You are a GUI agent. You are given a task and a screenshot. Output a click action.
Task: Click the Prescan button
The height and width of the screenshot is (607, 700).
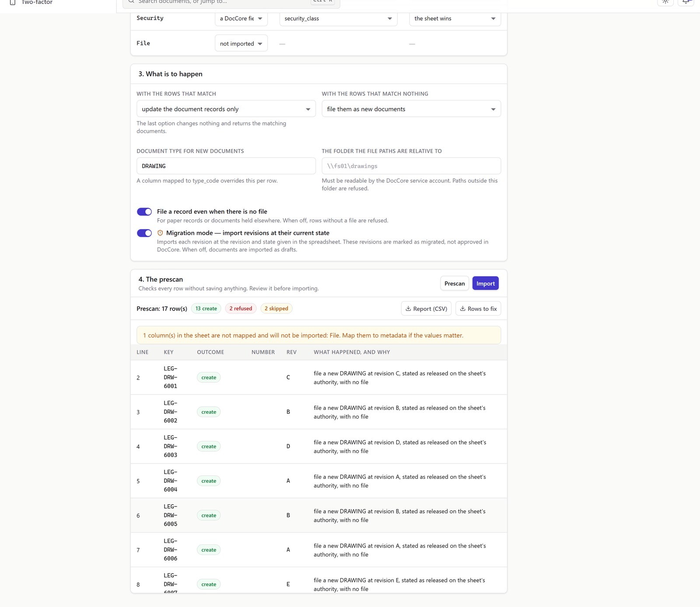455,283
